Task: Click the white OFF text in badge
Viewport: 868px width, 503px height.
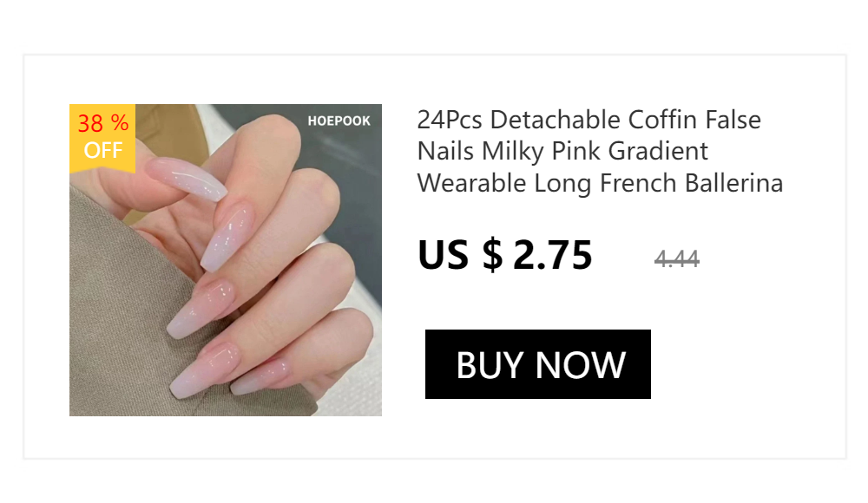Action: click(103, 150)
